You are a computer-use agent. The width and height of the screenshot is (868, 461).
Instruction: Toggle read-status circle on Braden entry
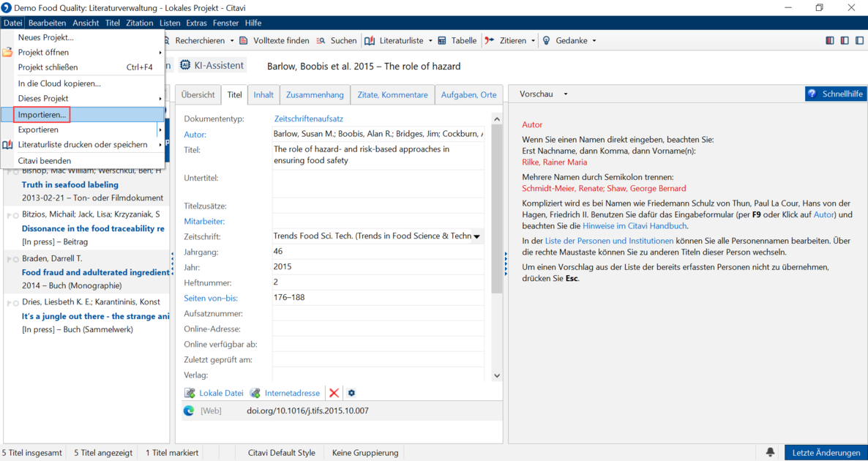[x=15, y=260]
